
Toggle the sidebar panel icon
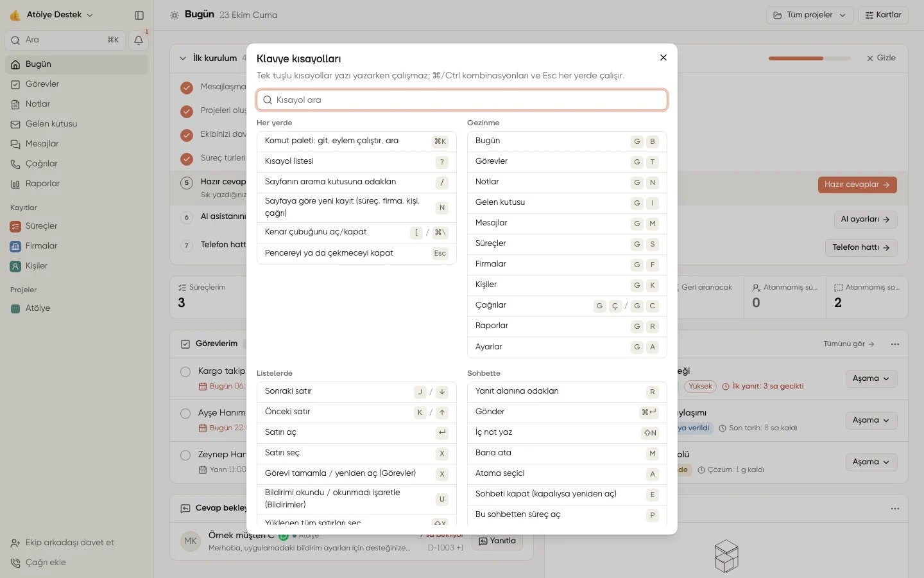click(x=139, y=15)
